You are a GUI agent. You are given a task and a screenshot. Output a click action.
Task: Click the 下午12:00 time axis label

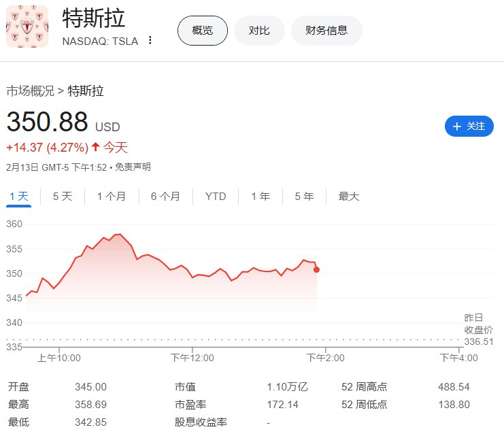[x=192, y=358]
